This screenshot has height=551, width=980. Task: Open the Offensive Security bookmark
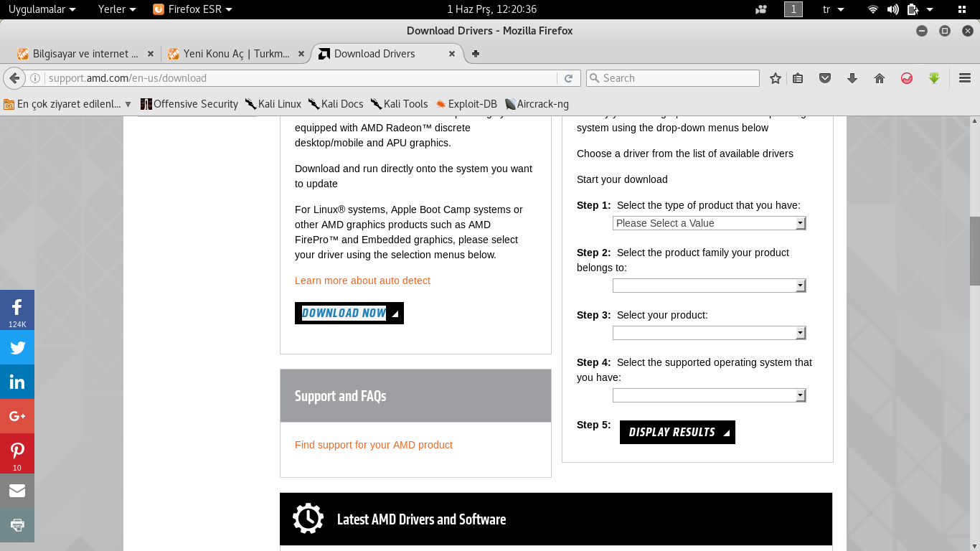(189, 104)
